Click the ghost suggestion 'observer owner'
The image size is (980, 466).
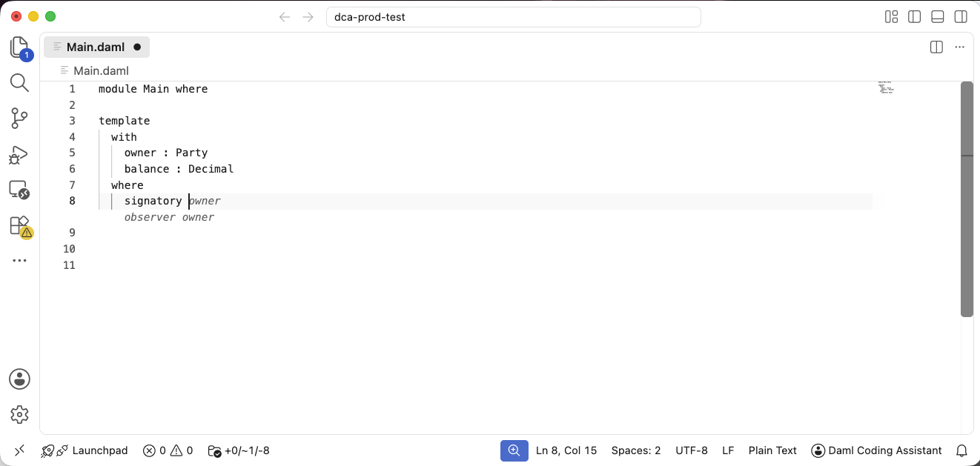[x=169, y=217]
